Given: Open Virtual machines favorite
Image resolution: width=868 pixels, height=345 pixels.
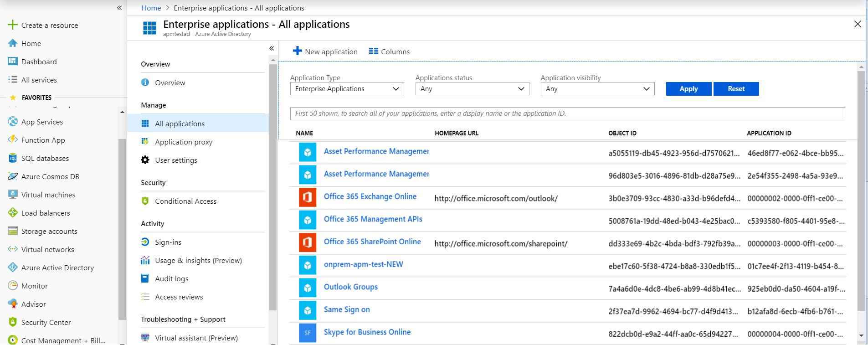Looking at the screenshot, I should click(48, 195).
